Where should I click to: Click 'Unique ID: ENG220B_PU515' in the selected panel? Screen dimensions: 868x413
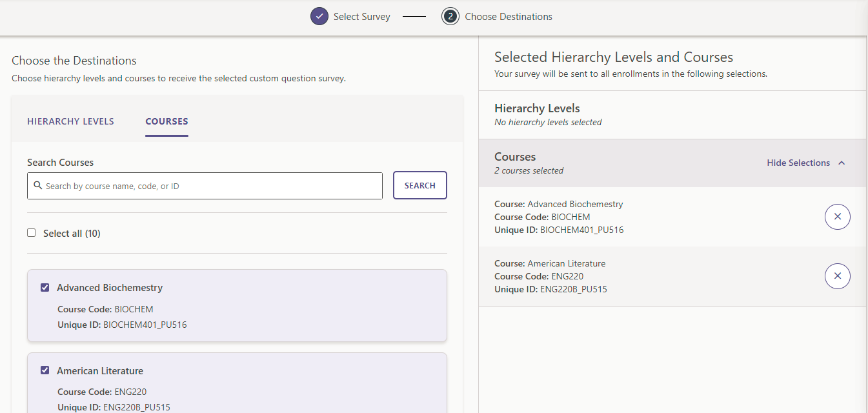pyautogui.click(x=550, y=289)
